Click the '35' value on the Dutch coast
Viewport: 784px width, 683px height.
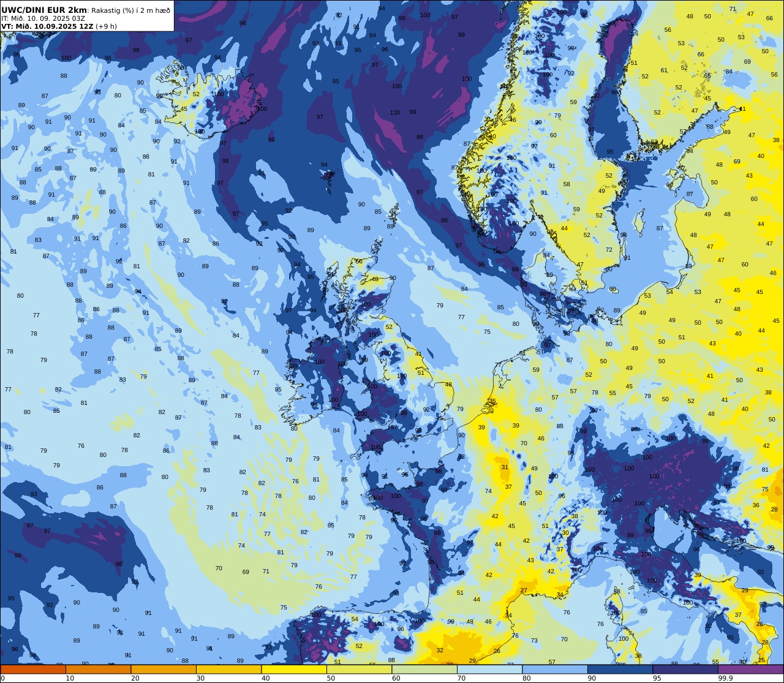[492, 402]
